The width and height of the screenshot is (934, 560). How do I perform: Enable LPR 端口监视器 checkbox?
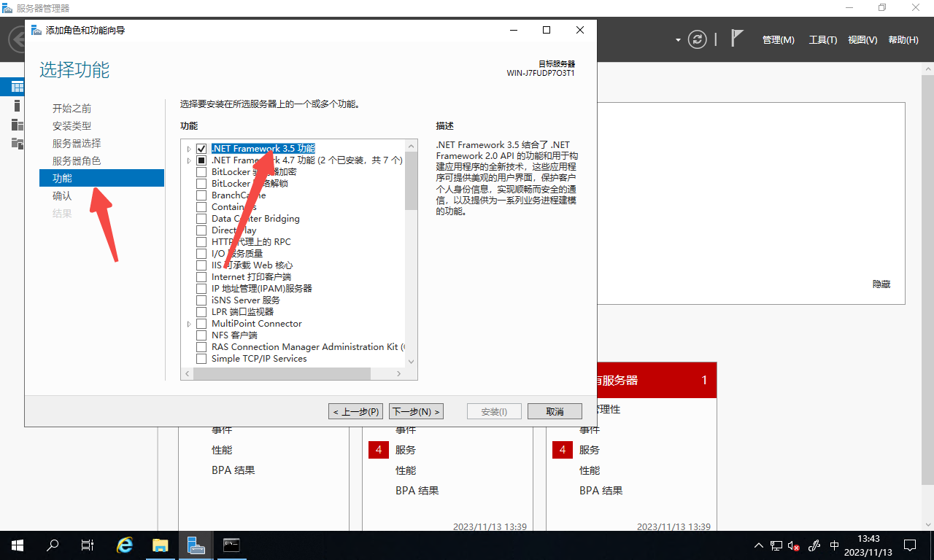click(201, 312)
